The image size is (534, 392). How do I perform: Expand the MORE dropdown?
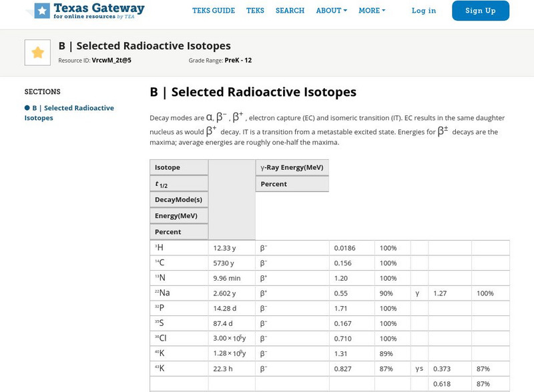pos(369,11)
